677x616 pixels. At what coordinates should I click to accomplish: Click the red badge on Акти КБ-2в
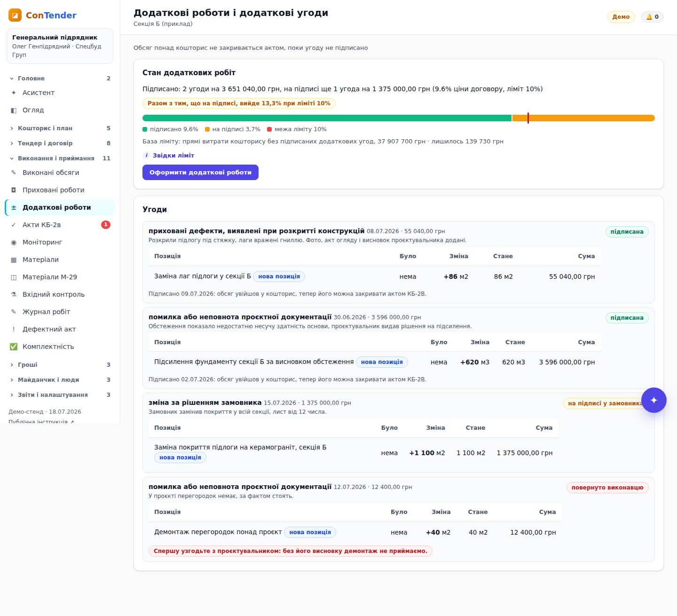click(106, 225)
